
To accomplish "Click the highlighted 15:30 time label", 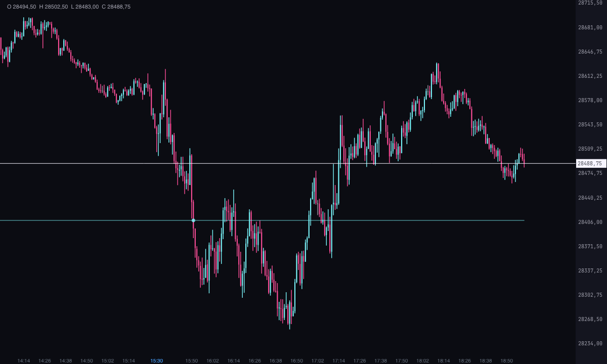I will pos(157,360).
